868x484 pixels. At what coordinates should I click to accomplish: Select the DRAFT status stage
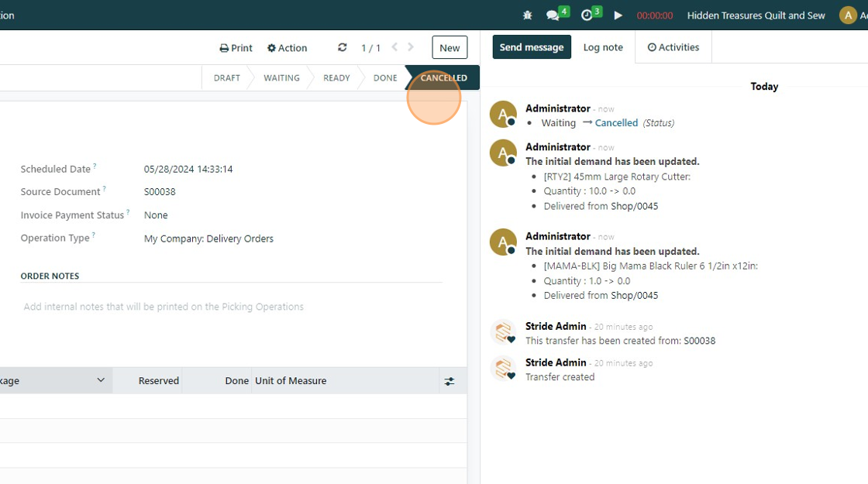pos(227,78)
